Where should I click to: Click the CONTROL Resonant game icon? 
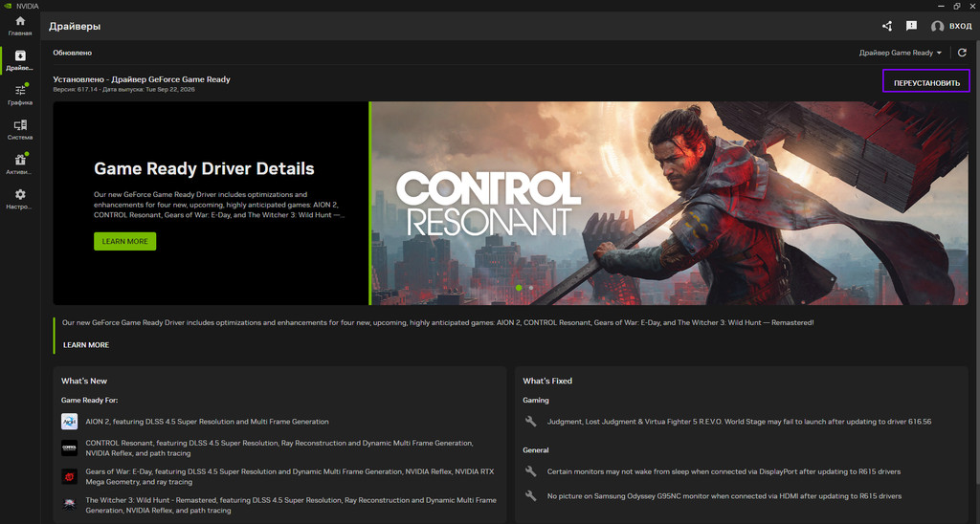(69, 448)
